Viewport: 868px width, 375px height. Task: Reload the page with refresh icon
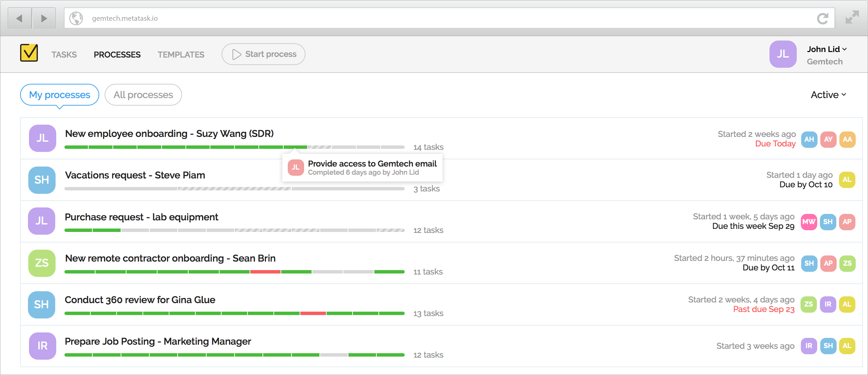822,18
